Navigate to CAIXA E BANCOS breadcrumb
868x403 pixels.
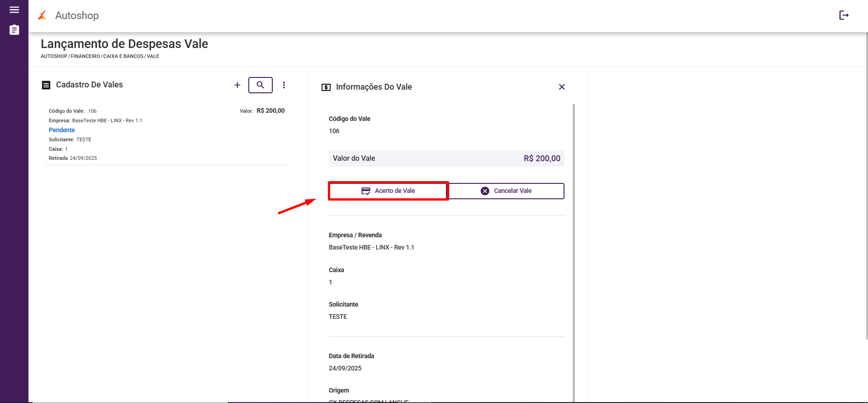[x=123, y=57]
